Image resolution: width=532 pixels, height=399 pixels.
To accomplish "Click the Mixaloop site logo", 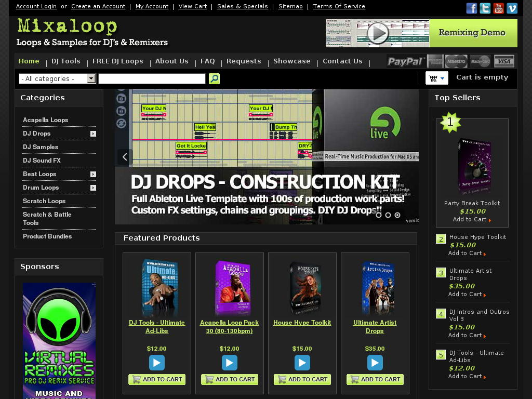I will 67,26.
